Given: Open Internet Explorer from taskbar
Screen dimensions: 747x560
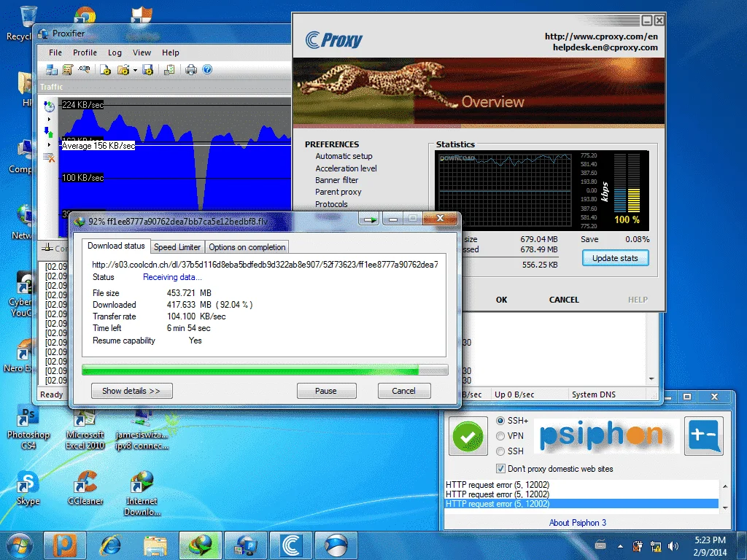Looking at the screenshot, I should pyautogui.click(x=110, y=545).
